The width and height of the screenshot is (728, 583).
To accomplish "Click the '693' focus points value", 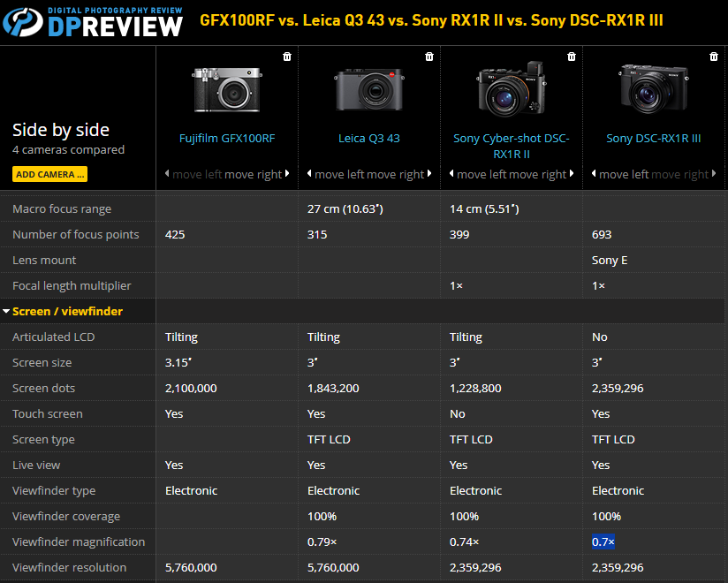I will tap(602, 234).
